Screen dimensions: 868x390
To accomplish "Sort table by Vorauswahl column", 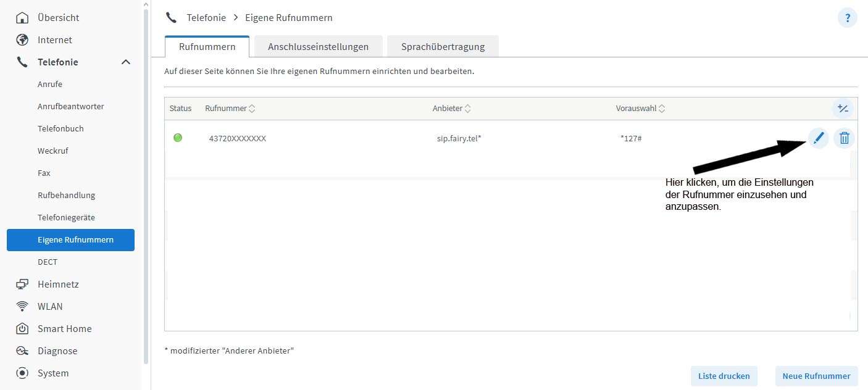I will [662, 109].
